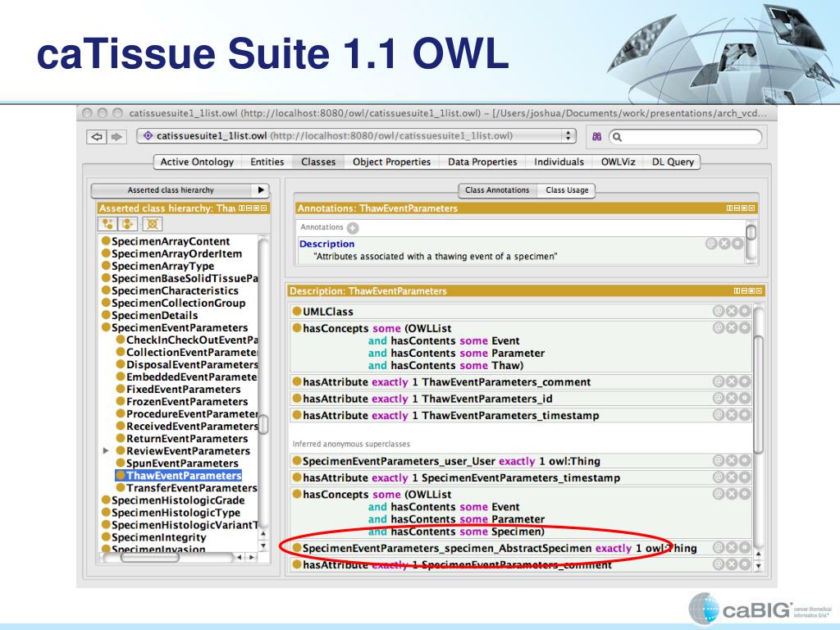
Task: Click the Annotations panel vertical scrollbar
Action: click(x=751, y=233)
